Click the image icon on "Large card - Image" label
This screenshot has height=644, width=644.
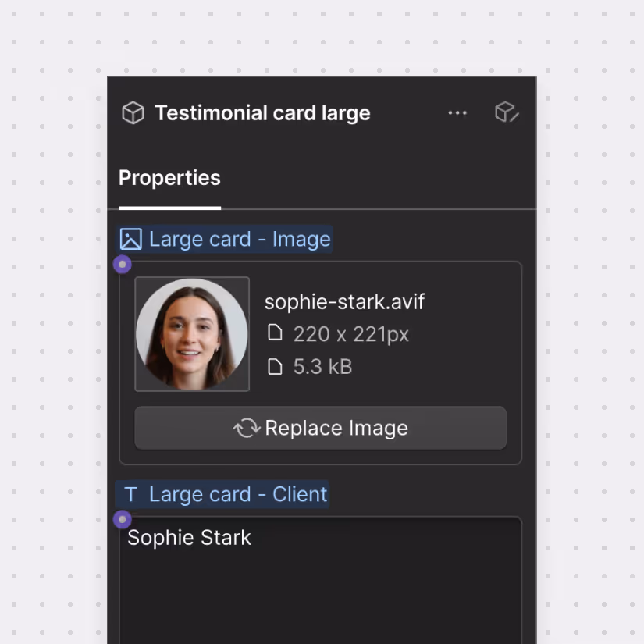click(x=130, y=239)
